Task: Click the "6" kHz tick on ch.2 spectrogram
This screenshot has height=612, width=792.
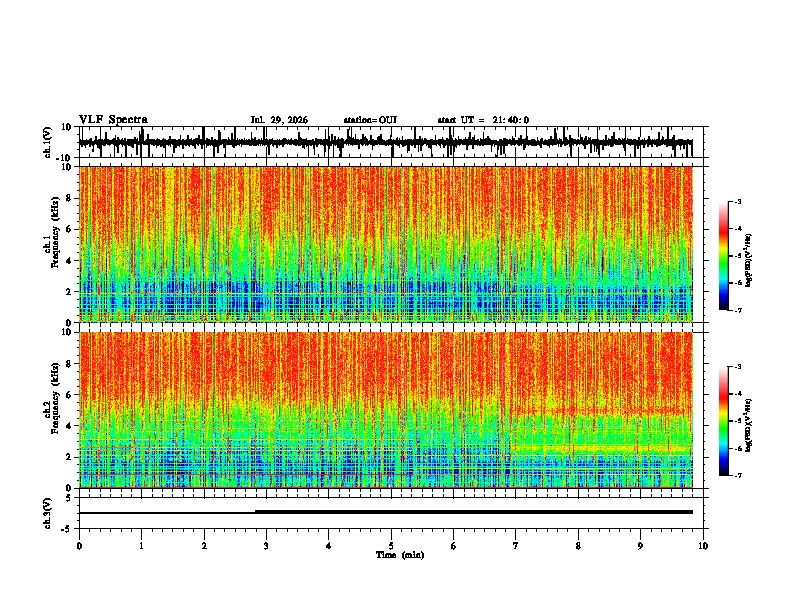Action: (x=69, y=395)
